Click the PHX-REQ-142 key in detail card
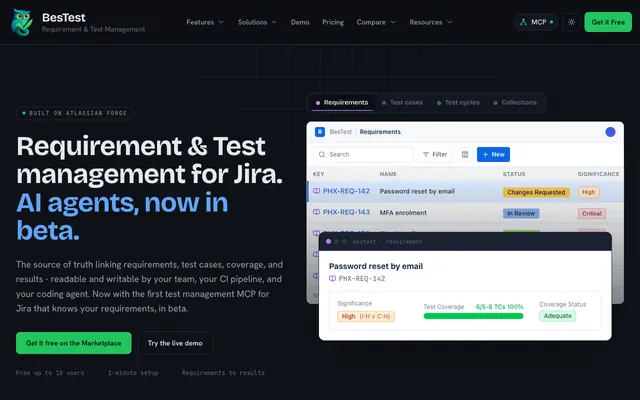Viewport: 640px width, 400px height. tap(362, 278)
